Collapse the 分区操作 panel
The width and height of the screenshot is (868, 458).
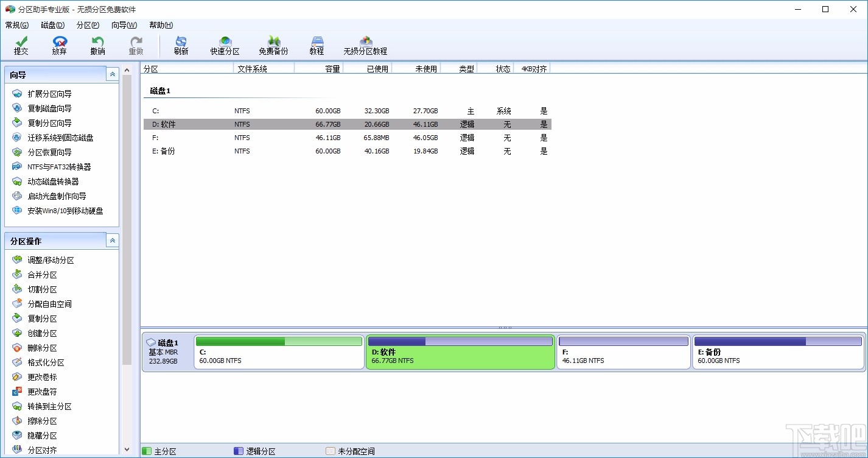[112, 241]
